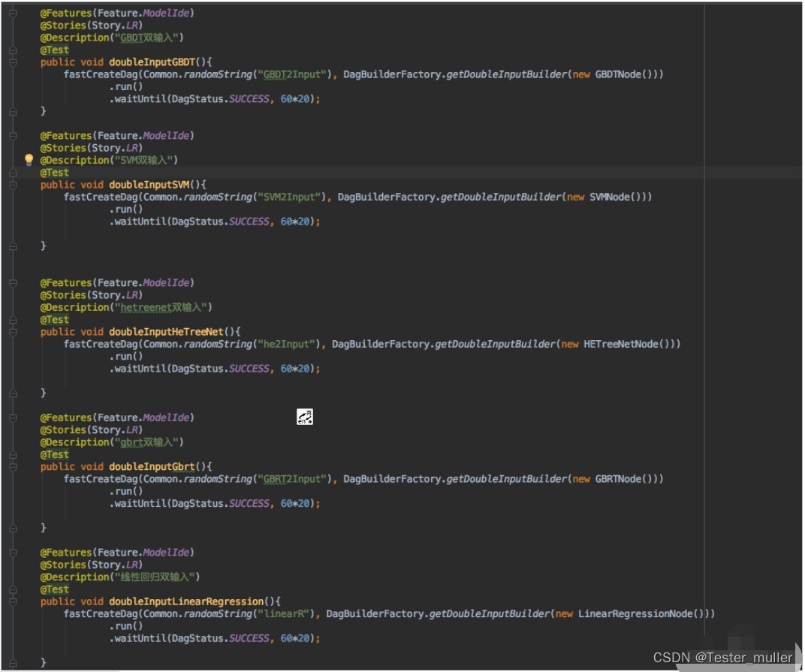
Task: Click fold marker beside @Test above doubleInputLinearRegression
Action: coord(14,590)
